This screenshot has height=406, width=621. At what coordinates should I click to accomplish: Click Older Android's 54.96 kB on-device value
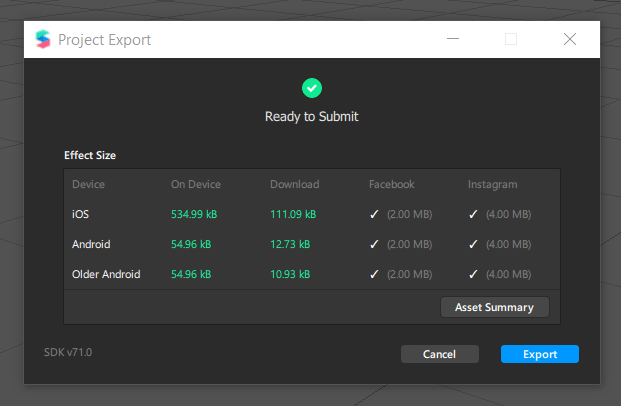pos(191,274)
